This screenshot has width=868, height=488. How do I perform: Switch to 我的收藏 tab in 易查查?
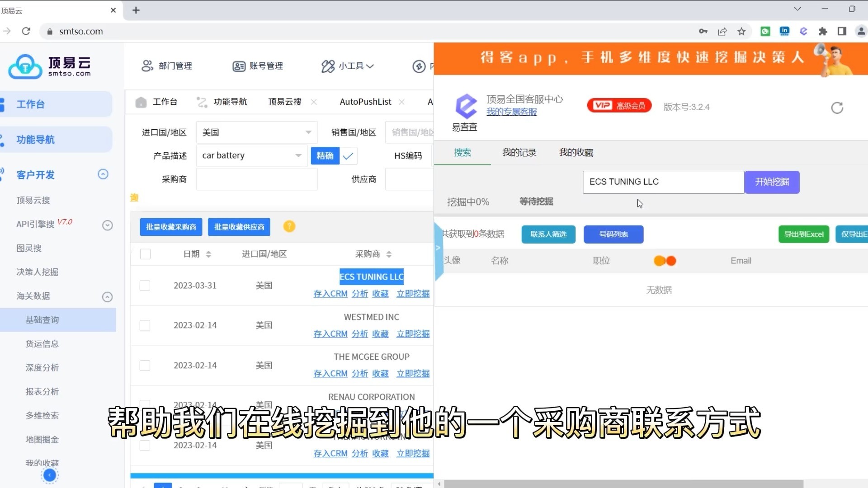tap(576, 153)
